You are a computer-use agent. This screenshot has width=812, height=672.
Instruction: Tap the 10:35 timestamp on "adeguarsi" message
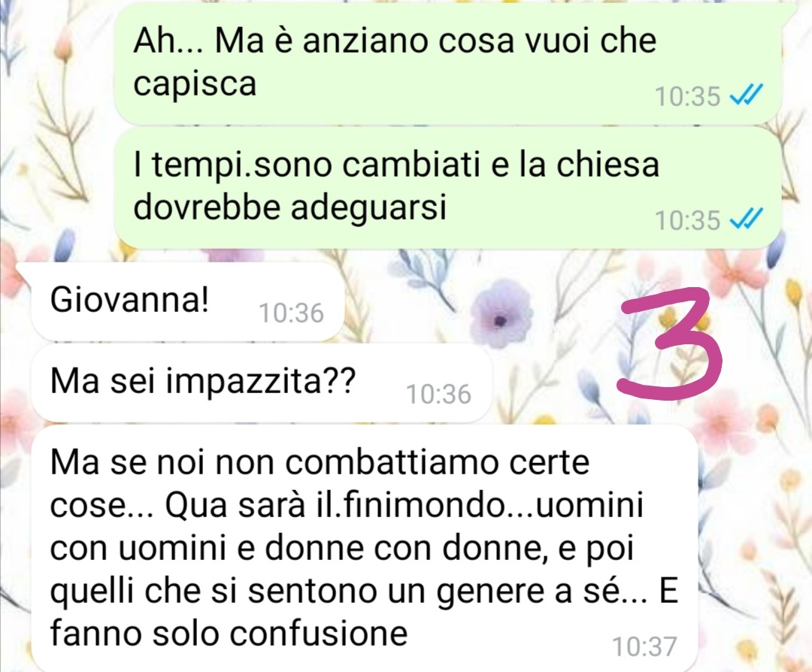(x=688, y=219)
